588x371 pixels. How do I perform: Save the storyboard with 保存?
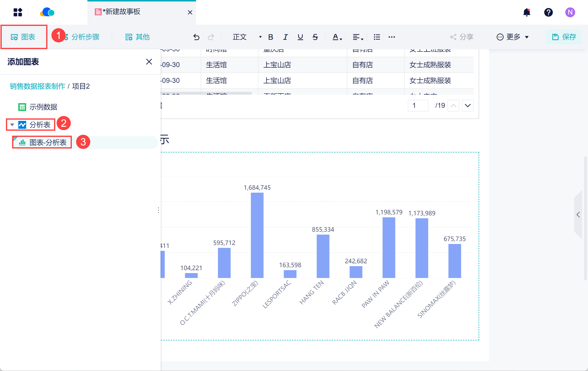(x=564, y=37)
